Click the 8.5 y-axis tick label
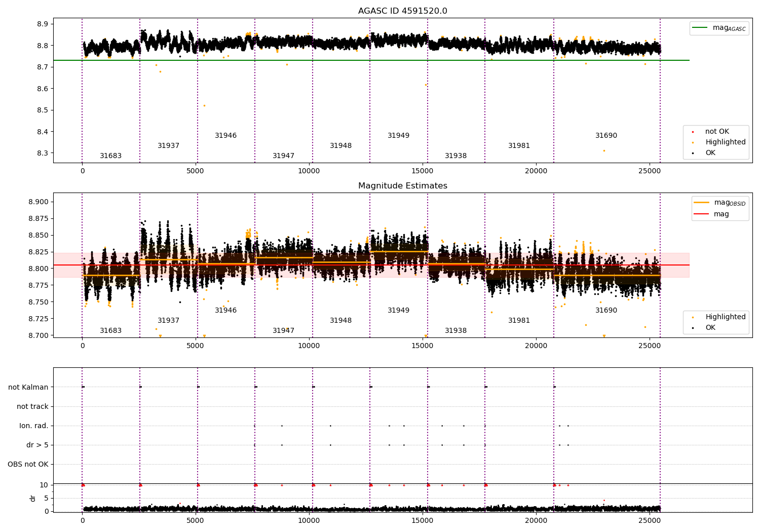760x532 pixels. pos(42,110)
